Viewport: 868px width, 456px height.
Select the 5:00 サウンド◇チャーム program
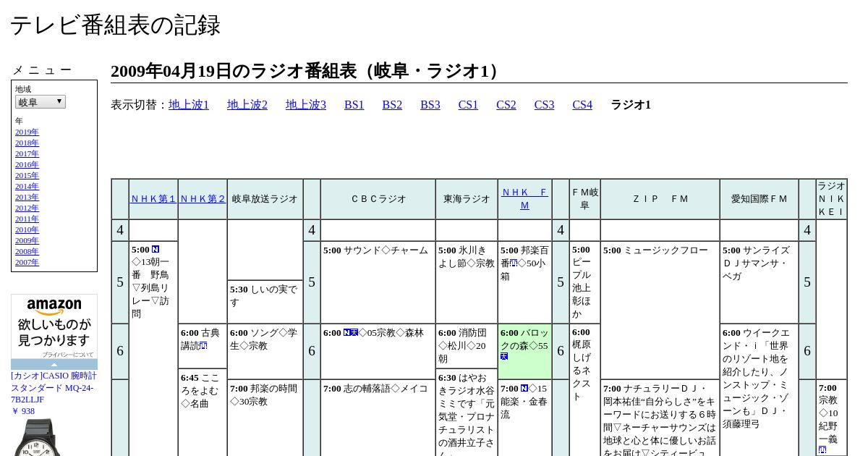(x=378, y=282)
